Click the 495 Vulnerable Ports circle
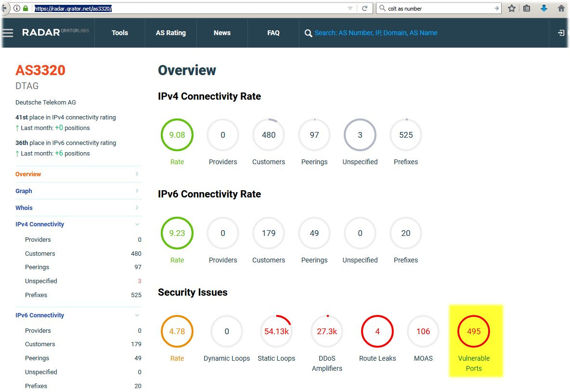Viewport: 570px width, 392px height. (x=474, y=331)
